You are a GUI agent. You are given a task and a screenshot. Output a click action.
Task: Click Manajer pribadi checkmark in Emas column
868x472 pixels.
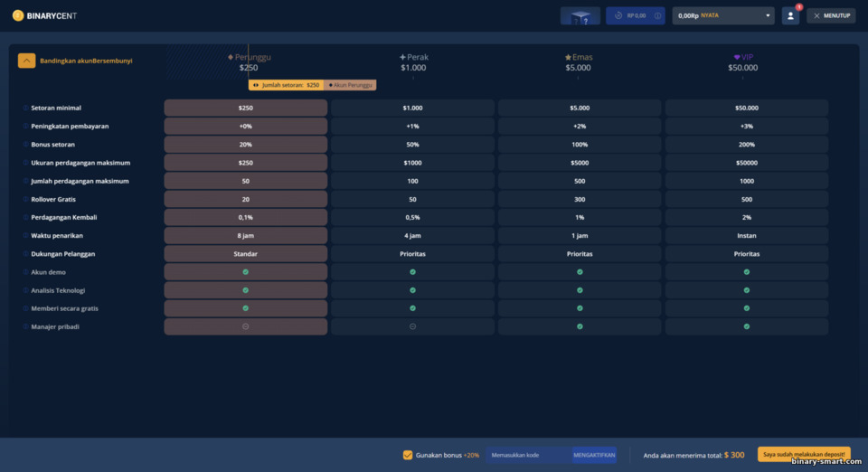(x=580, y=327)
